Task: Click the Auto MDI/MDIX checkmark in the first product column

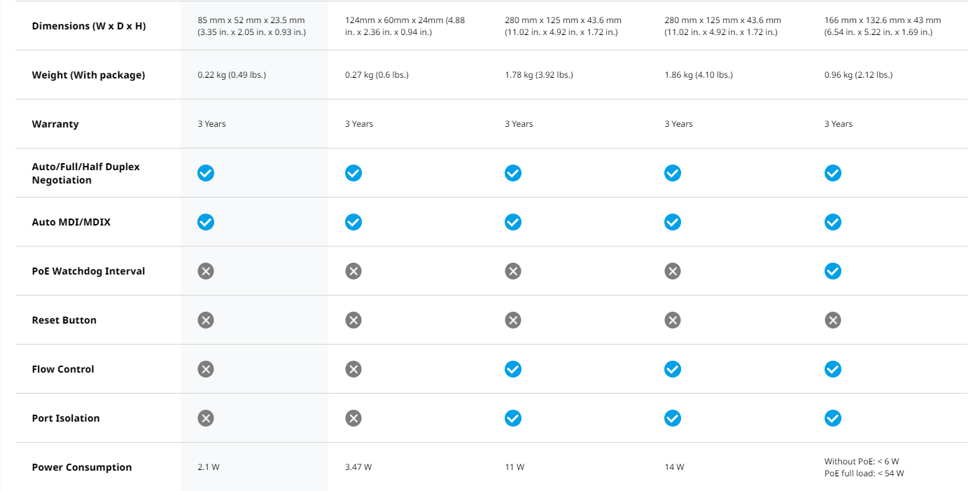Action: tap(205, 222)
